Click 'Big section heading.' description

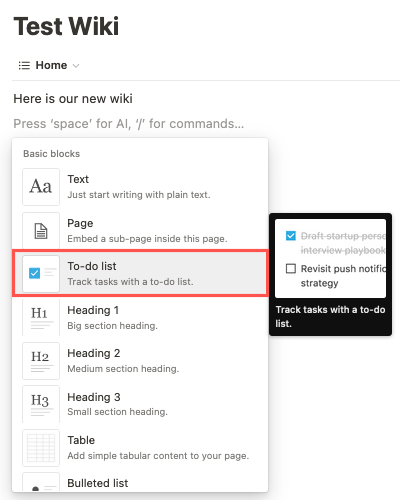pyautogui.click(x=112, y=326)
